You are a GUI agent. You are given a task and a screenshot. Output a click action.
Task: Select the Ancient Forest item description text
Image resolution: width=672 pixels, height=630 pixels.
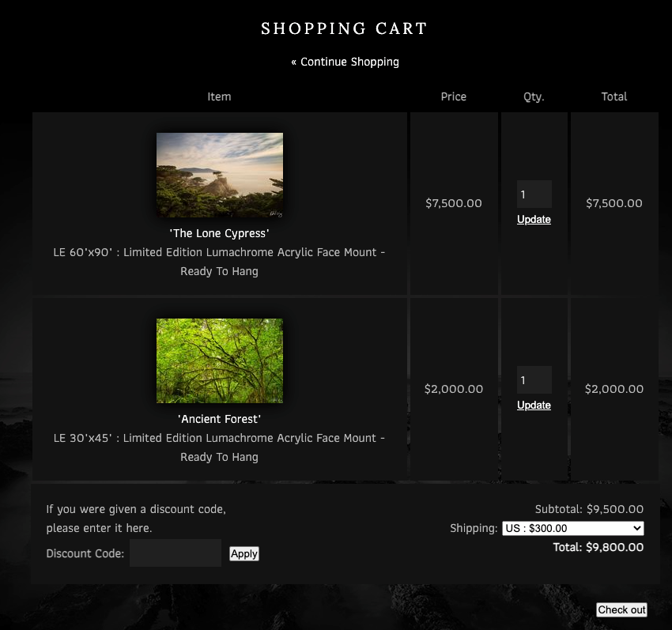click(220, 447)
